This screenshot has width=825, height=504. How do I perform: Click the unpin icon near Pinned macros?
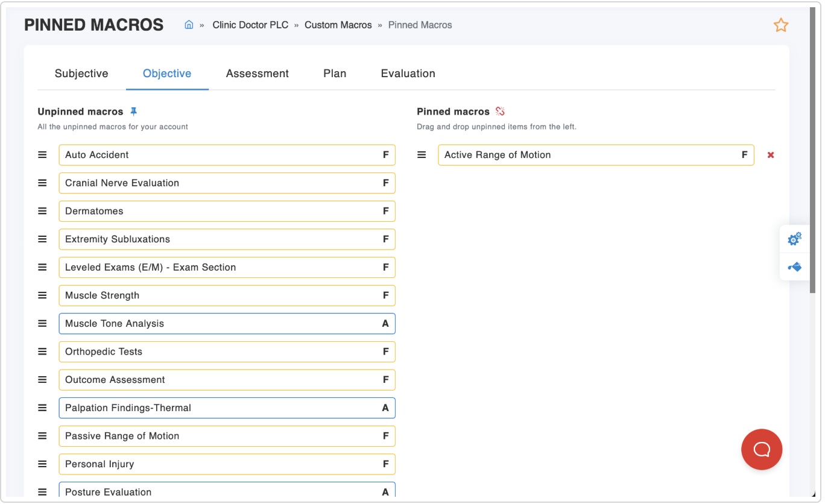[500, 112]
